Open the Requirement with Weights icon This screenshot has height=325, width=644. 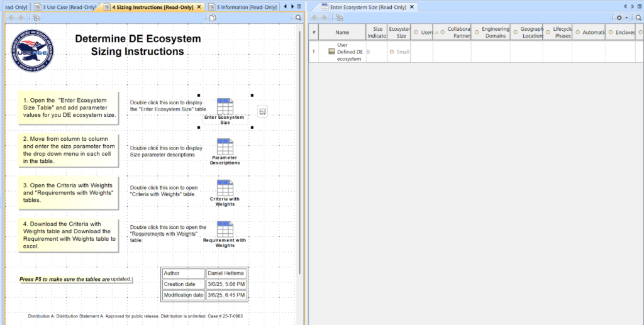tap(225, 229)
